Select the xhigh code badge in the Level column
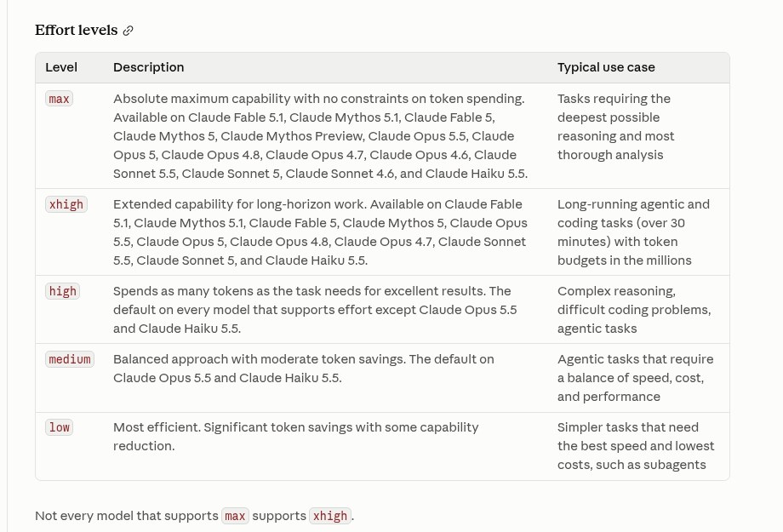783x532 pixels. tap(66, 204)
